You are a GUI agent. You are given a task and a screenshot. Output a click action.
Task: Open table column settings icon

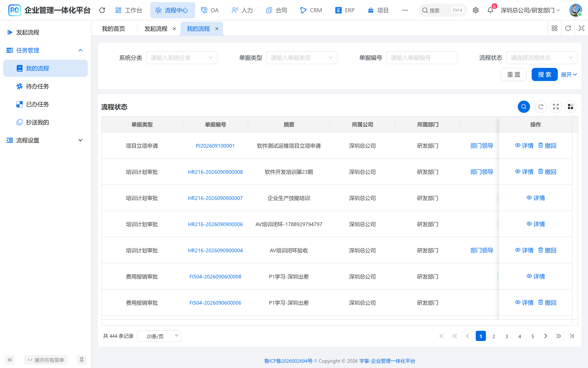570,107
